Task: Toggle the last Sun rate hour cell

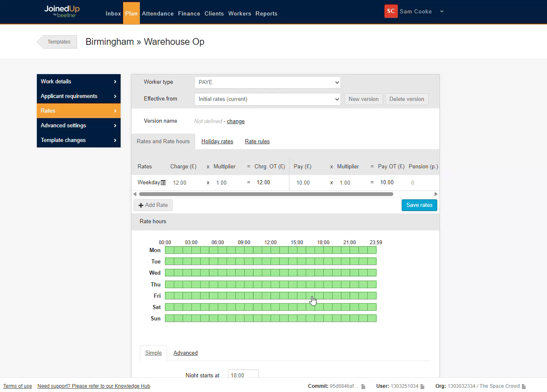Action: (x=372, y=318)
